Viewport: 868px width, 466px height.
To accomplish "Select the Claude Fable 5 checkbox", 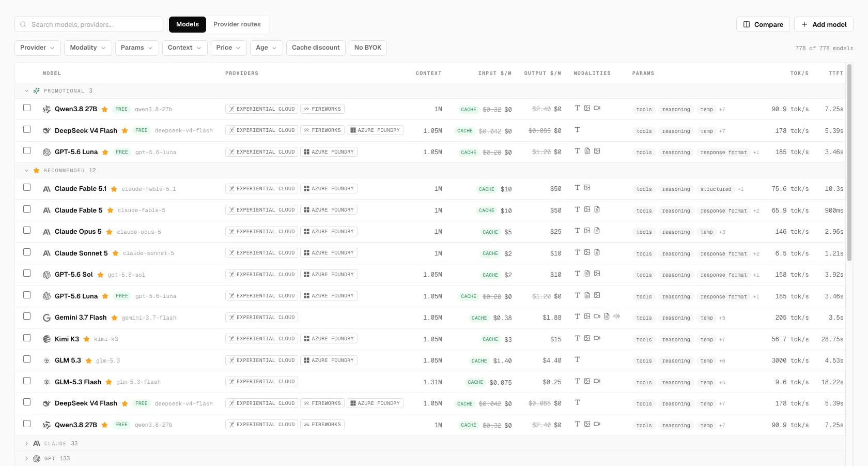I will [x=27, y=209].
